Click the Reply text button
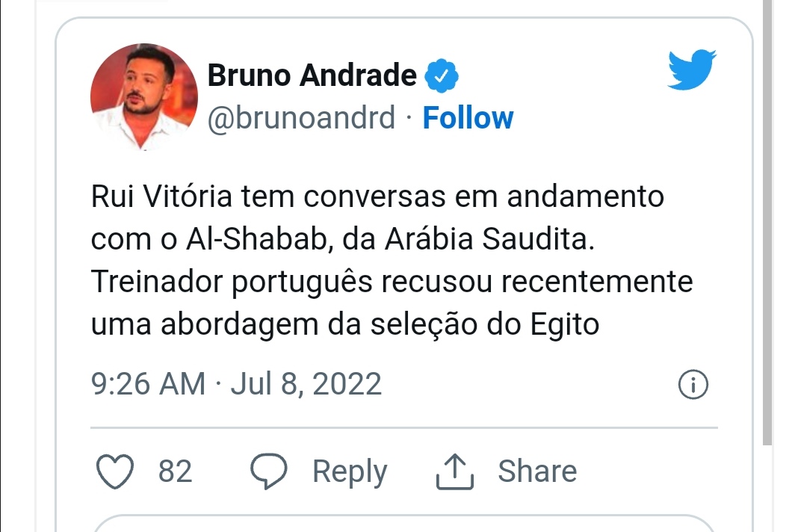 [350, 471]
